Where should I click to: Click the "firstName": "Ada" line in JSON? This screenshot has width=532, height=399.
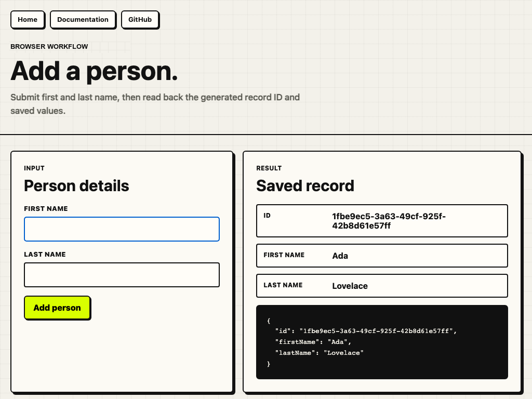[x=313, y=342]
